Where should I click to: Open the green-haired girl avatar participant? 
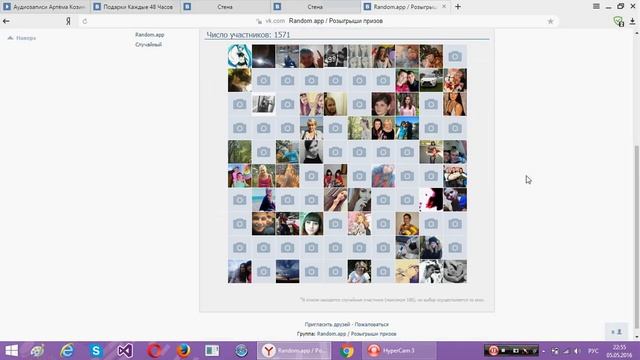coord(311,224)
